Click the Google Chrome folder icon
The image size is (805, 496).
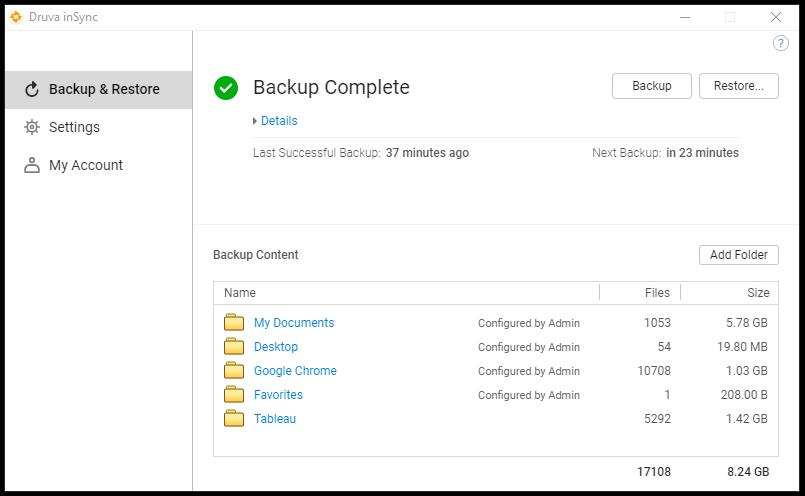pyautogui.click(x=234, y=371)
